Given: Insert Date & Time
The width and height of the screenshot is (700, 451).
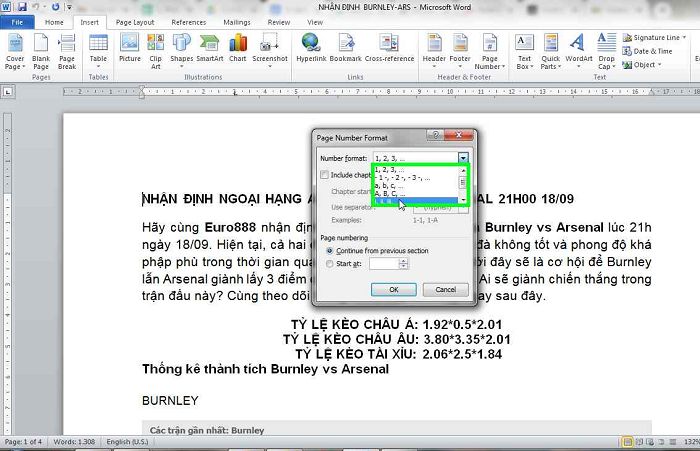Looking at the screenshot, I should [x=647, y=51].
